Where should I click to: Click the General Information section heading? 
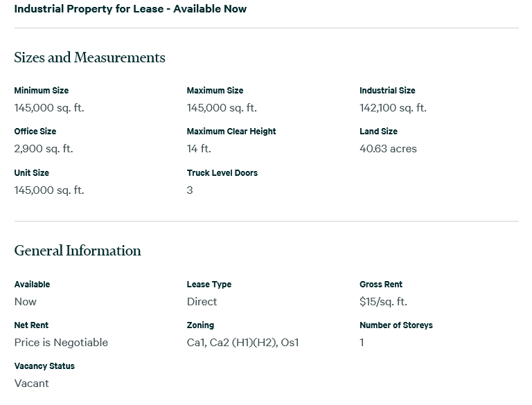pyautogui.click(x=78, y=251)
